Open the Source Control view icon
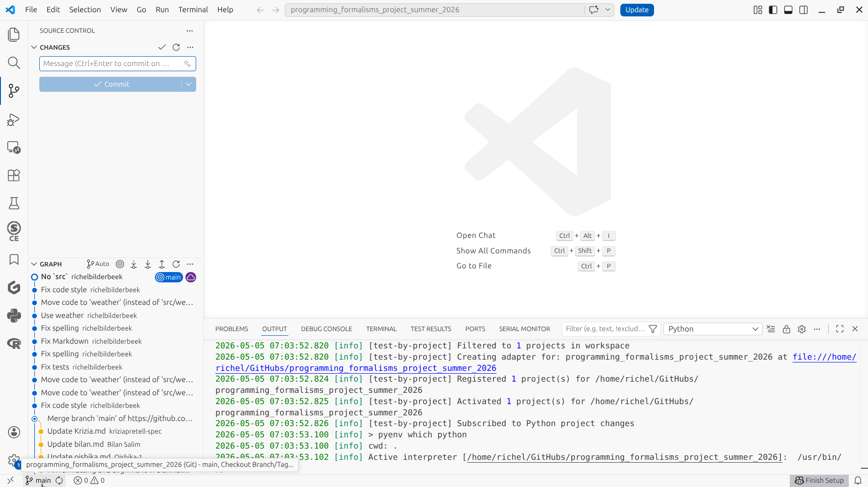Viewport: 868px width, 487px height. tap(14, 91)
